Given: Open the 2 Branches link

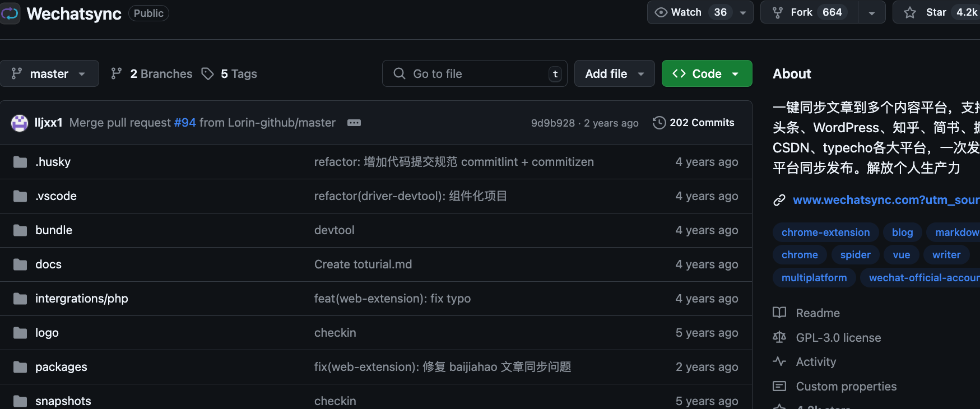Looking at the screenshot, I should click(x=152, y=73).
